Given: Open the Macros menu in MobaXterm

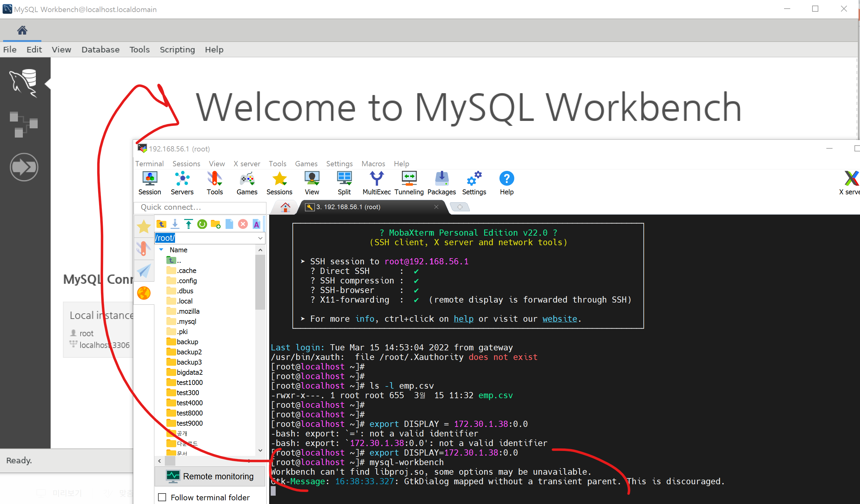Looking at the screenshot, I should [373, 164].
